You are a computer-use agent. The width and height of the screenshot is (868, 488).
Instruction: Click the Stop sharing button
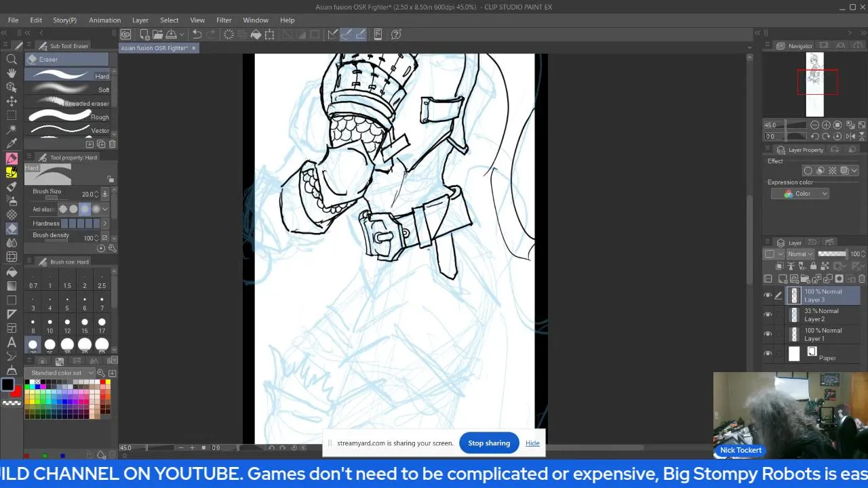tap(489, 443)
